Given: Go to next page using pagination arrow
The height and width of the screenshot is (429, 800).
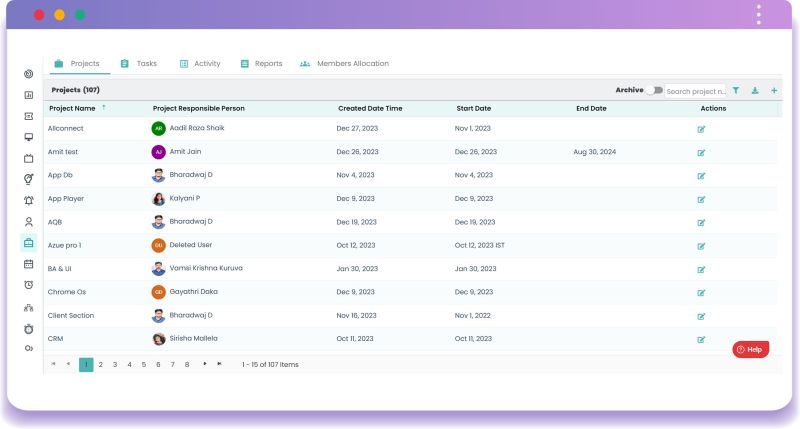Looking at the screenshot, I should (205, 364).
